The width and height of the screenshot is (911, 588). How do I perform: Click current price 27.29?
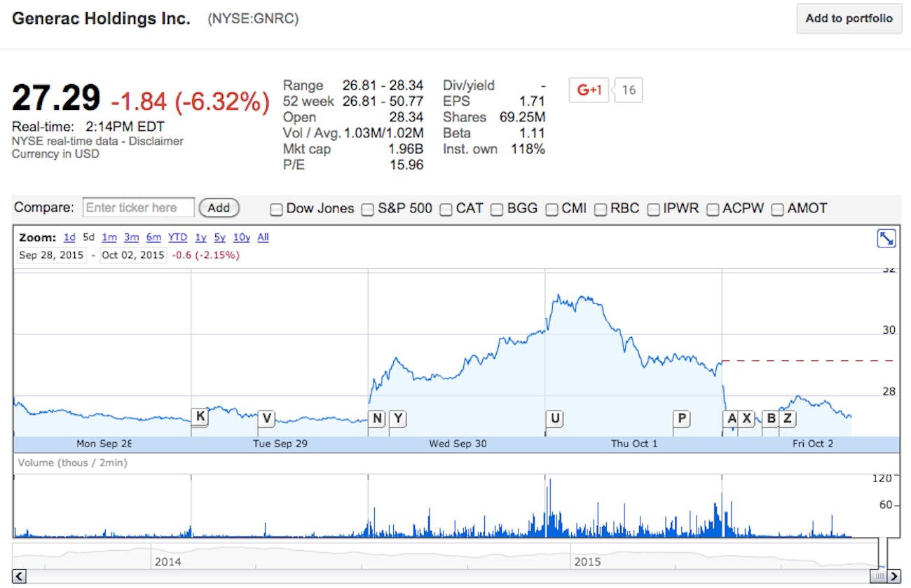click(x=56, y=99)
